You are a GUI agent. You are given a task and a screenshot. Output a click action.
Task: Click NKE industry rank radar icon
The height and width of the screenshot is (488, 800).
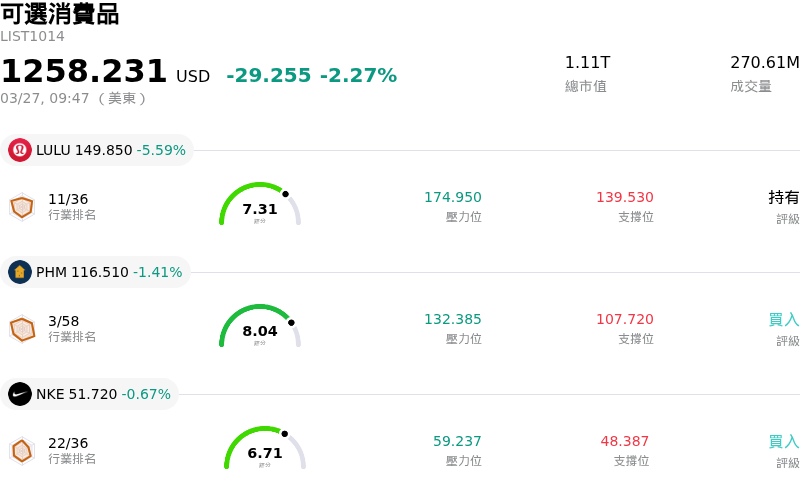[x=22, y=451]
